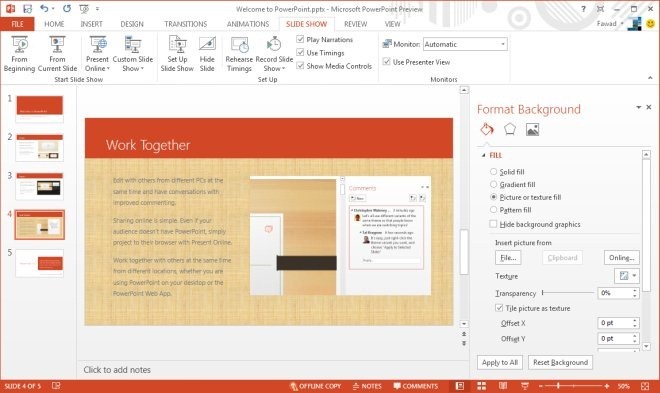
Task: Select the Picture icon in Format Background
Action: [532, 129]
